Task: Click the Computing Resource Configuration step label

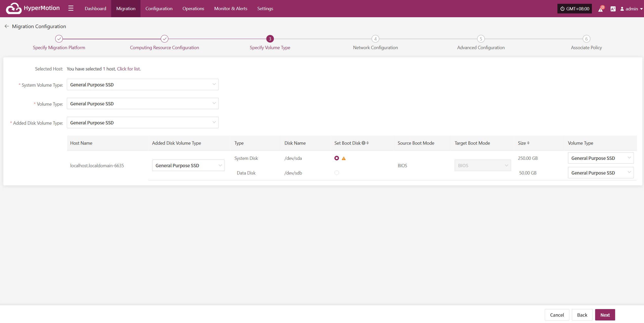Action: pos(165,48)
